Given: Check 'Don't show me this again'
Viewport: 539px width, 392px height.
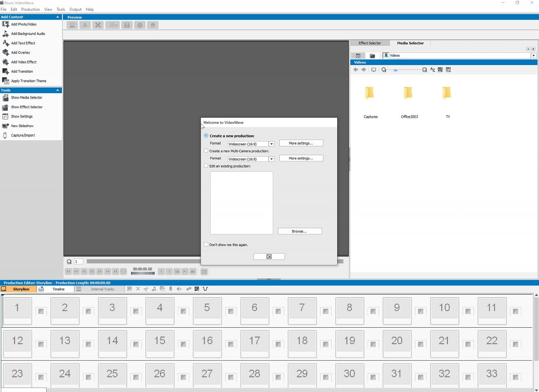Looking at the screenshot, I should coord(206,244).
